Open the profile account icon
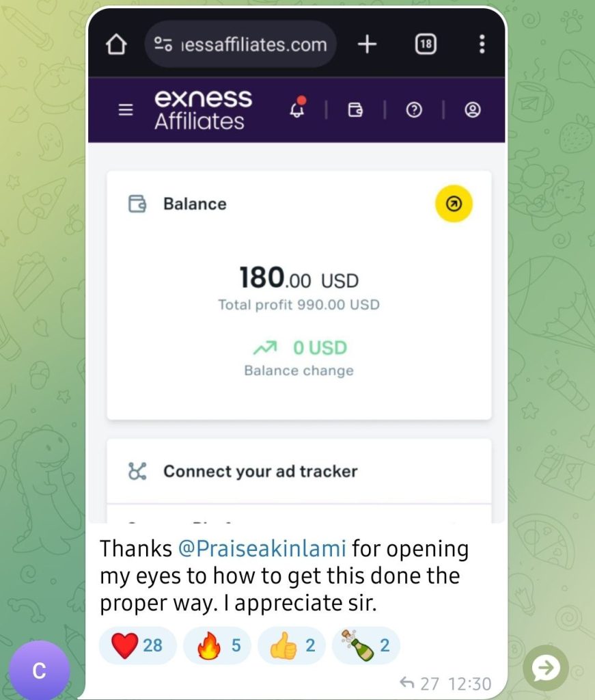The width and height of the screenshot is (595, 700). 473,110
